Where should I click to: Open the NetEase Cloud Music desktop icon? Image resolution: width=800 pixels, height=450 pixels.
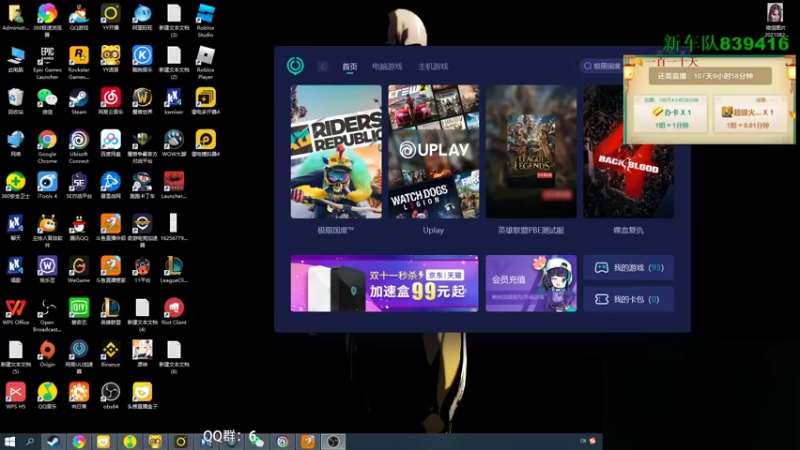tap(110, 101)
